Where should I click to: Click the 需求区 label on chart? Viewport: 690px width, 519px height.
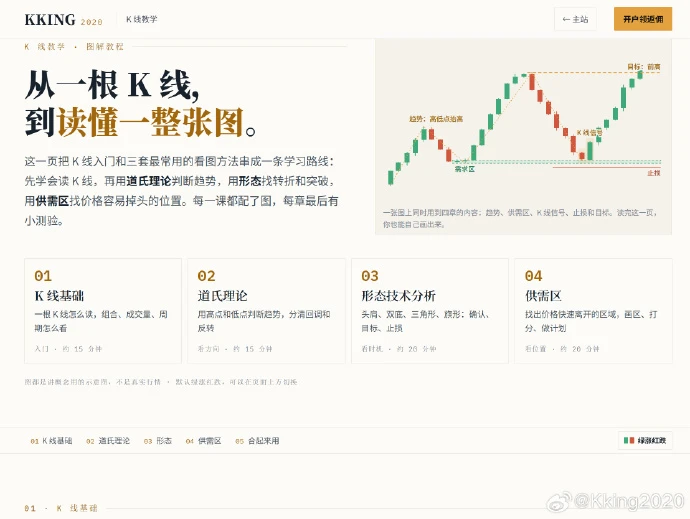tap(465, 169)
